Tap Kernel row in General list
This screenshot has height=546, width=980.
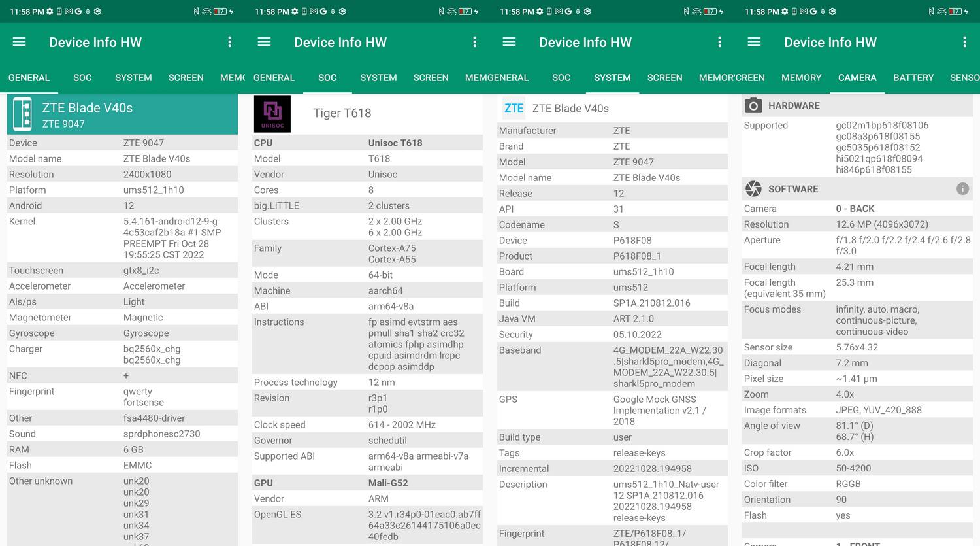122,238
